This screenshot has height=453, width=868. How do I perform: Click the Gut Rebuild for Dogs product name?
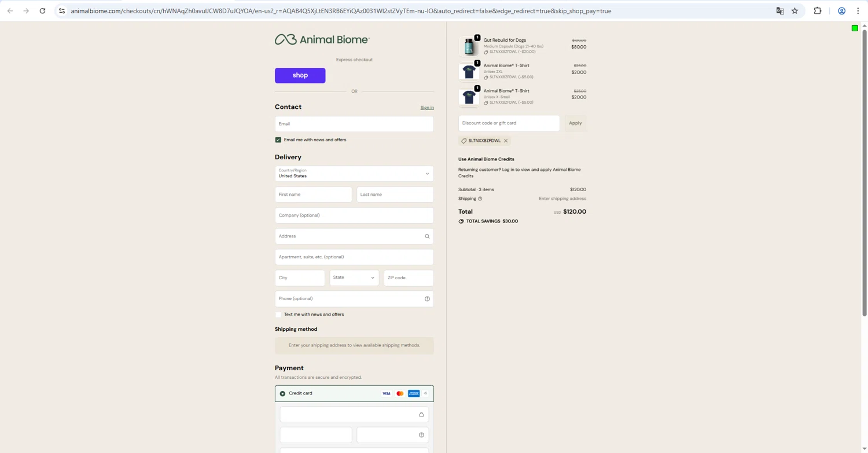click(505, 41)
